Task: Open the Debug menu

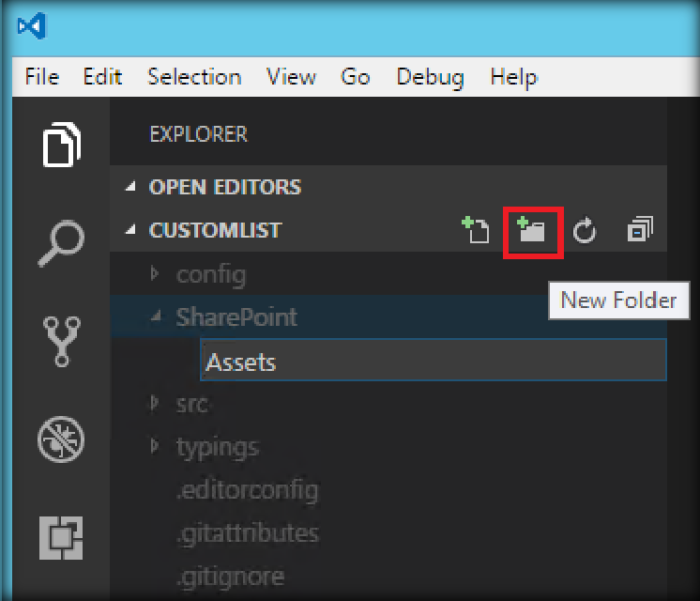Action: coord(431,78)
